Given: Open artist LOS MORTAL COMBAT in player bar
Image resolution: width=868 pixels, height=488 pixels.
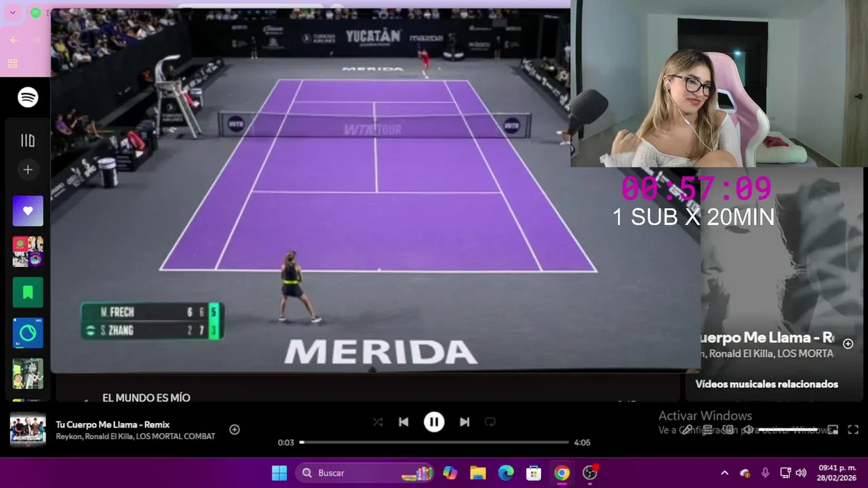Looking at the screenshot, I should 176,436.
